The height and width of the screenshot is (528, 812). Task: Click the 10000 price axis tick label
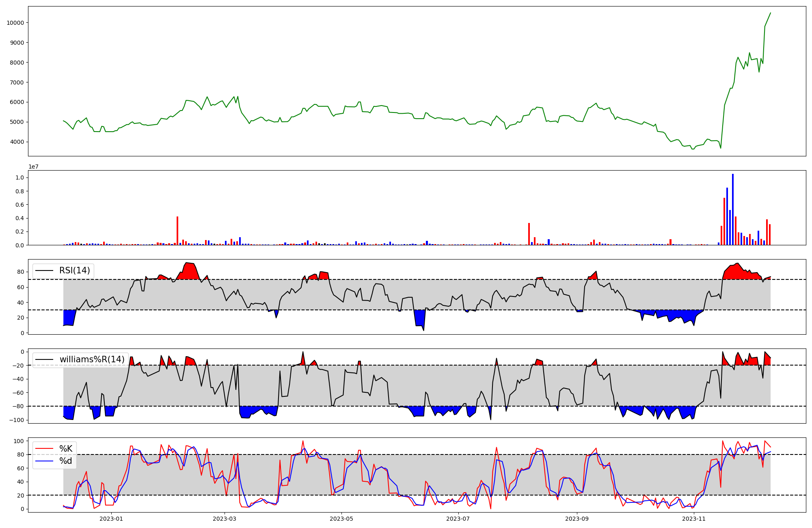tap(15, 23)
